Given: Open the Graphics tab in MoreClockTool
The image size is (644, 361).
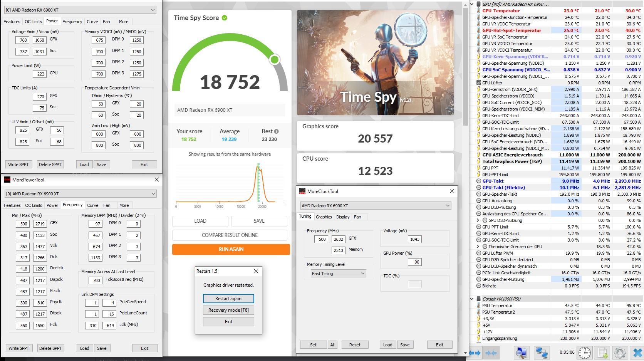Looking at the screenshot, I should [x=324, y=217].
